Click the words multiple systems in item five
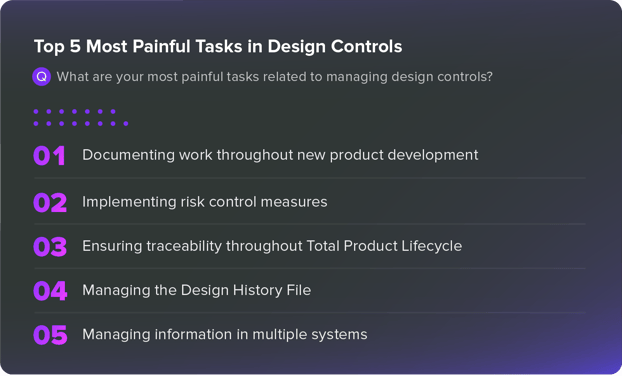Screen dimensions: 622x376 [310, 334]
